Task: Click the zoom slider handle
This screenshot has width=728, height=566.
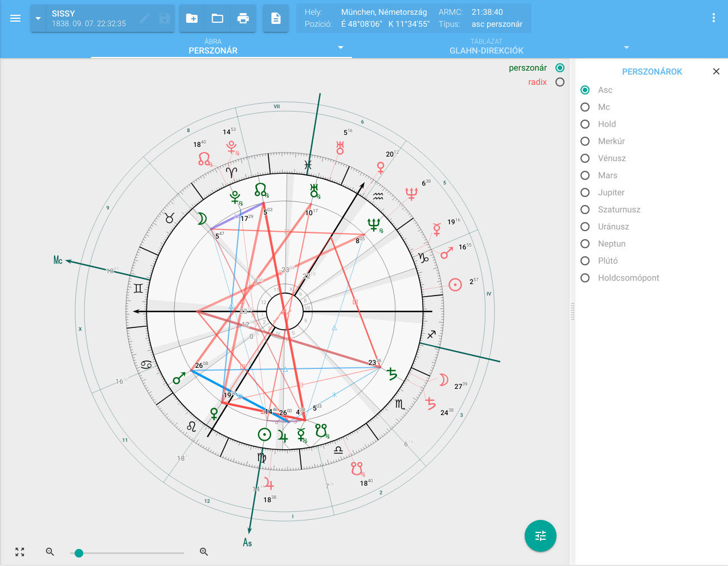Action: (79, 553)
